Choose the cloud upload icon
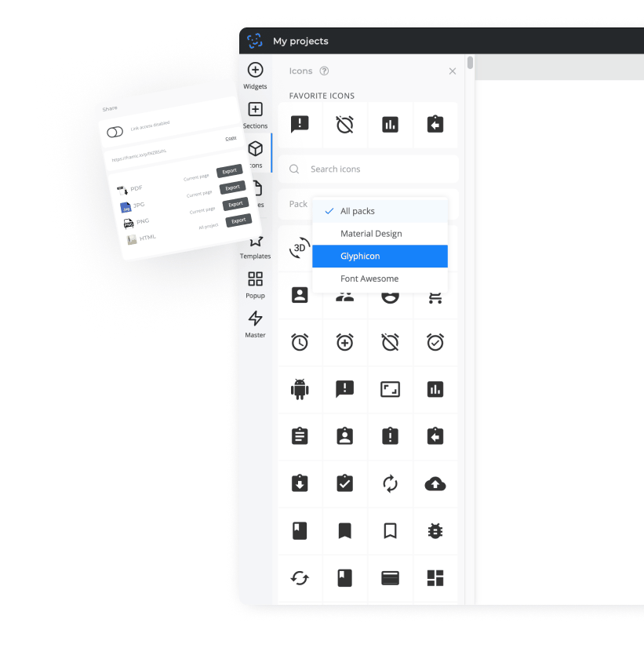Viewport: 644px width, 648px height. 435,483
